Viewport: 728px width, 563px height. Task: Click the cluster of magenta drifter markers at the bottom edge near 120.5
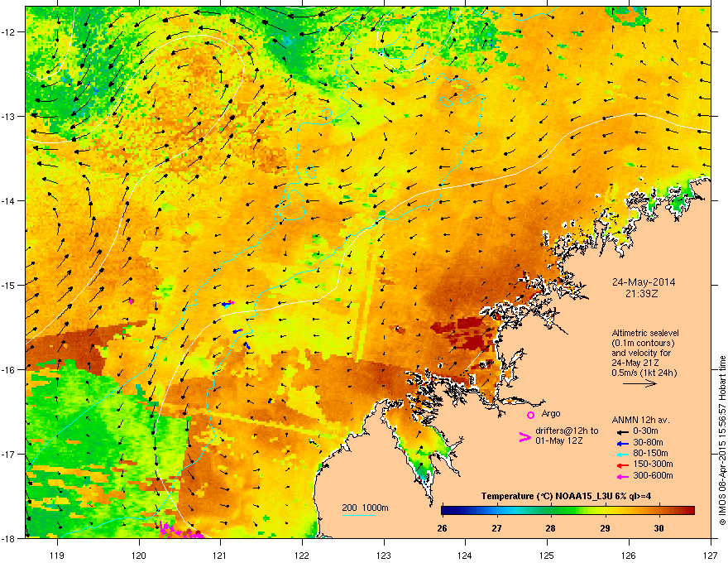point(180,531)
